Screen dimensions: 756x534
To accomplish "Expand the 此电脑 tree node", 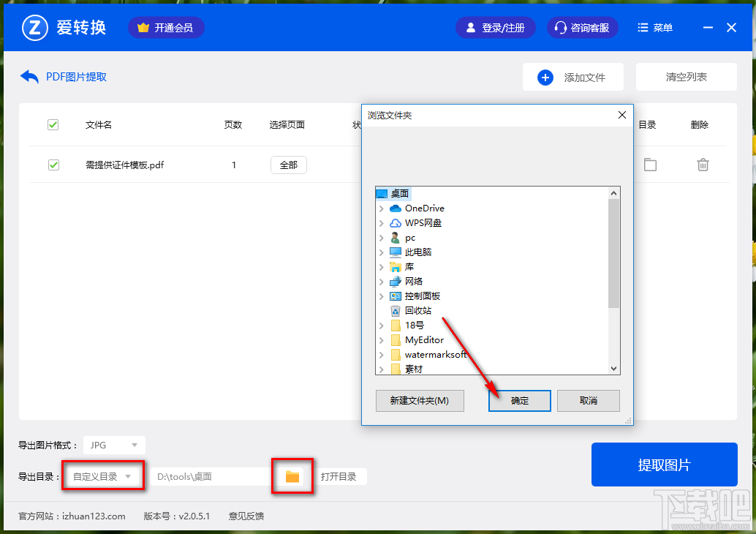I will click(x=381, y=252).
